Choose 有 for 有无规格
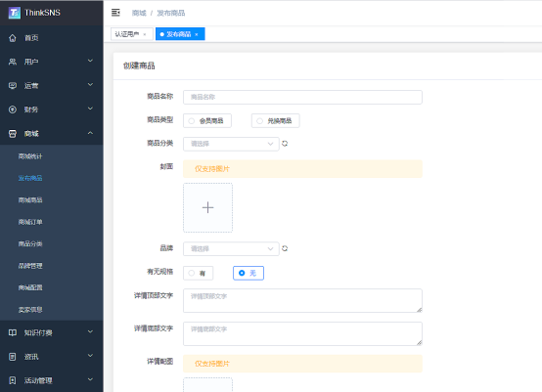The image size is (542, 392). (x=198, y=273)
